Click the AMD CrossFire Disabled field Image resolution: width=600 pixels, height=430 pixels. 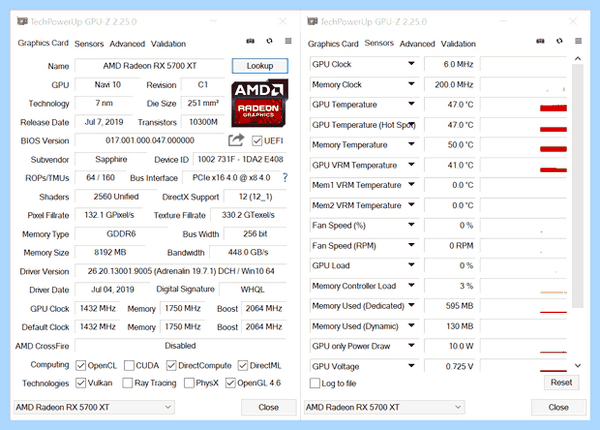180,345
